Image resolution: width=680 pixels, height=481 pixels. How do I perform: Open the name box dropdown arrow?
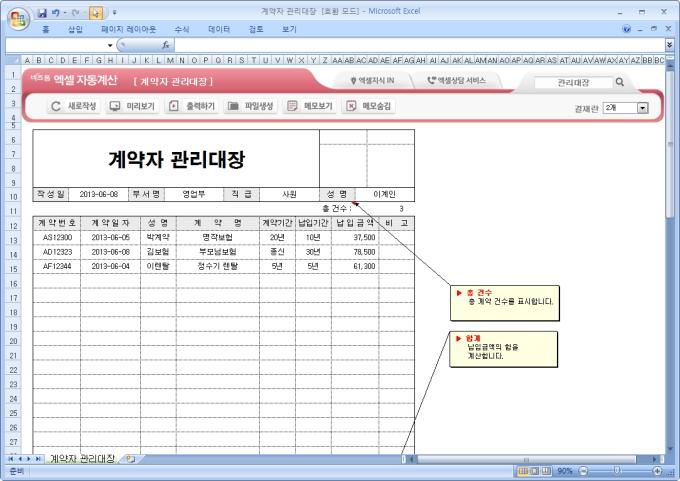point(110,45)
